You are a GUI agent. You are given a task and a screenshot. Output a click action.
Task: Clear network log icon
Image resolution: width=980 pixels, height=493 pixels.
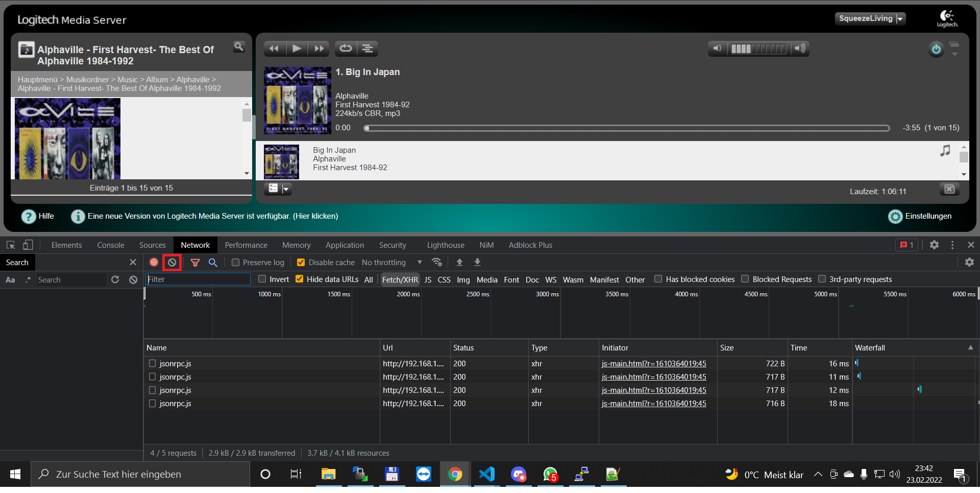[x=172, y=263]
